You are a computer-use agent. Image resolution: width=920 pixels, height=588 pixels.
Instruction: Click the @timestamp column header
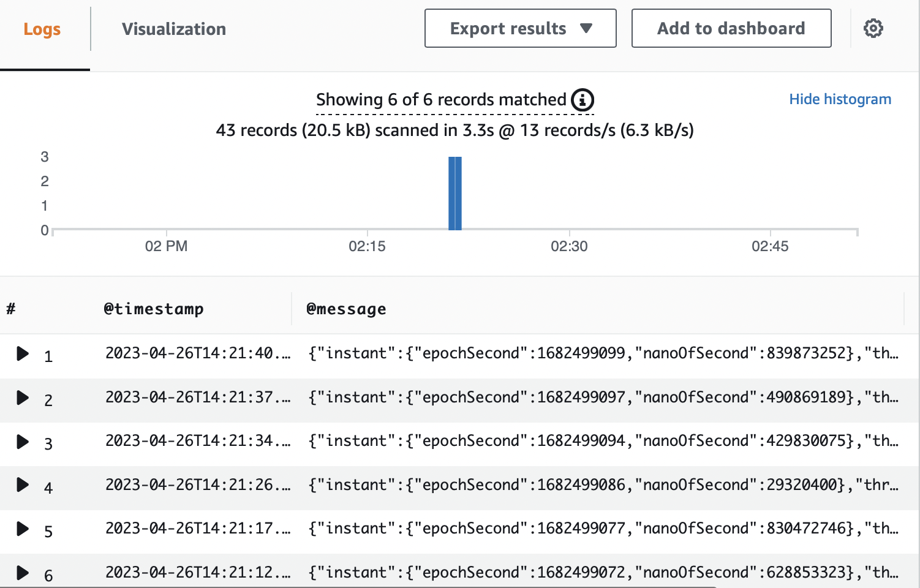coord(154,309)
